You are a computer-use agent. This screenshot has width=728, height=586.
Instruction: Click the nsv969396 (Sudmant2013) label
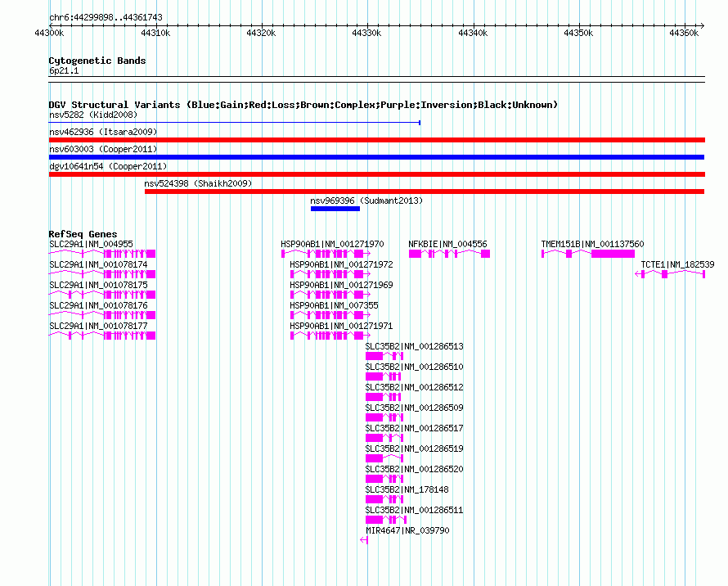coord(366,201)
